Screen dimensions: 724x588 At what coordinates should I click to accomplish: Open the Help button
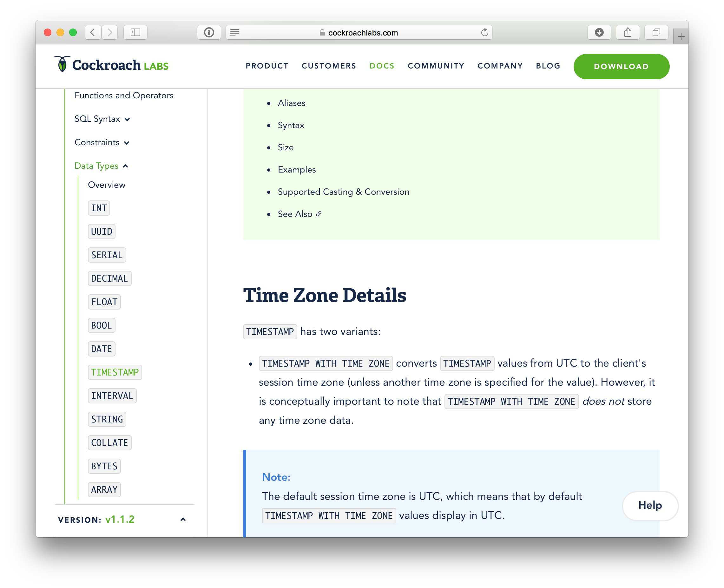(x=650, y=505)
